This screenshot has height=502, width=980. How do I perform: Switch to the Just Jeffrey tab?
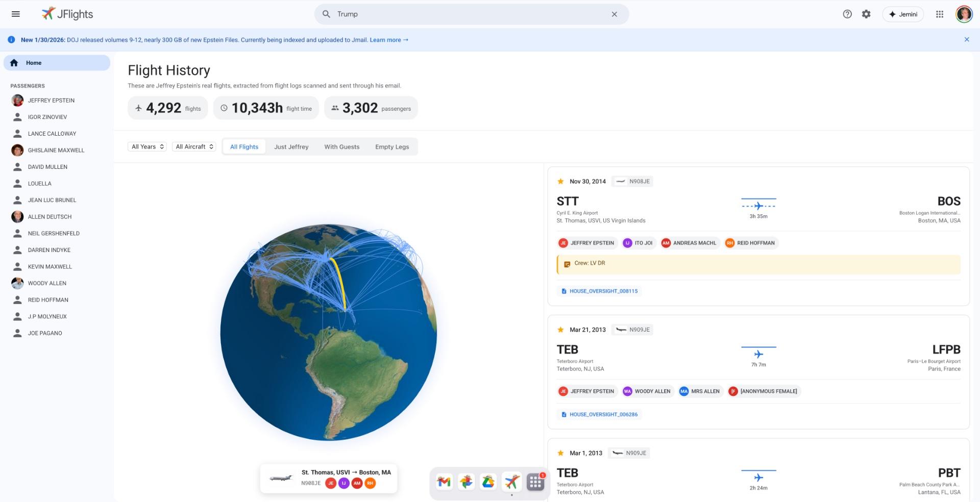tap(291, 147)
